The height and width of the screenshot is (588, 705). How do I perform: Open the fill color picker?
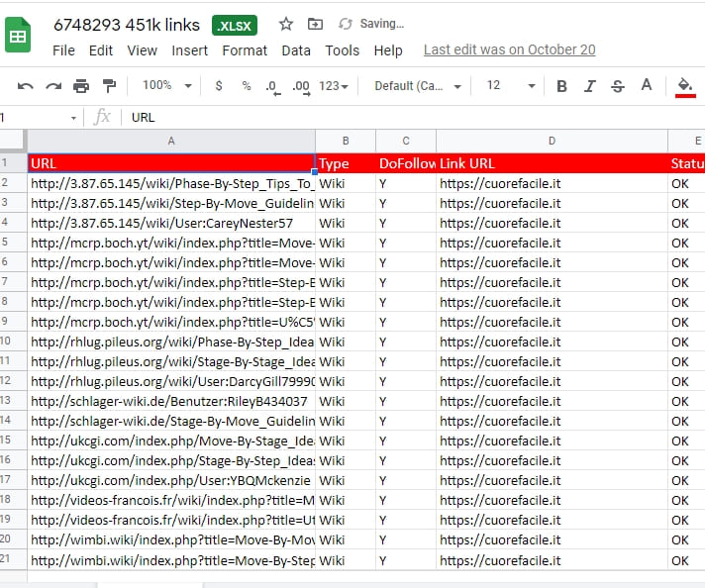coord(684,86)
